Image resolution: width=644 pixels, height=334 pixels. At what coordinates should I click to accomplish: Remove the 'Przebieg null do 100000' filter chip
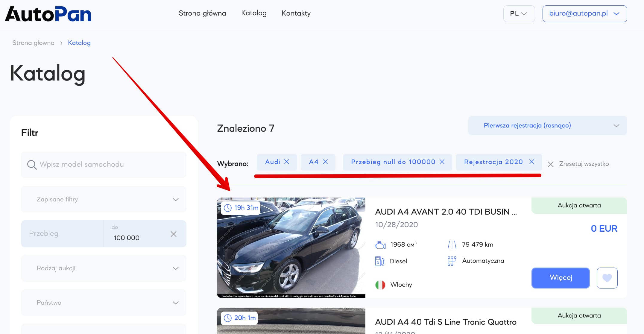coord(442,162)
